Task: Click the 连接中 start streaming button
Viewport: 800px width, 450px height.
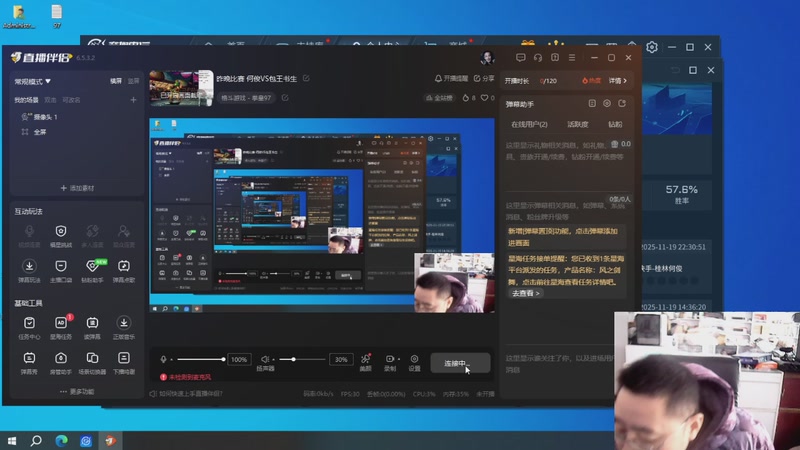Action: (x=460, y=363)
